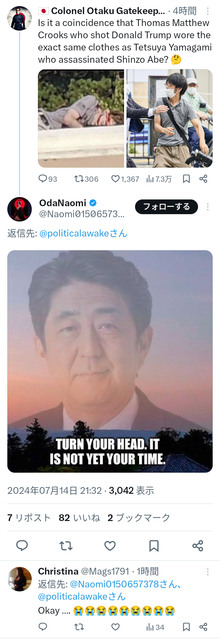The image size is (220, 644).
Task: Bookmark Colonel Otaku Gatekeeper's tweet
Action: [186, 179]
